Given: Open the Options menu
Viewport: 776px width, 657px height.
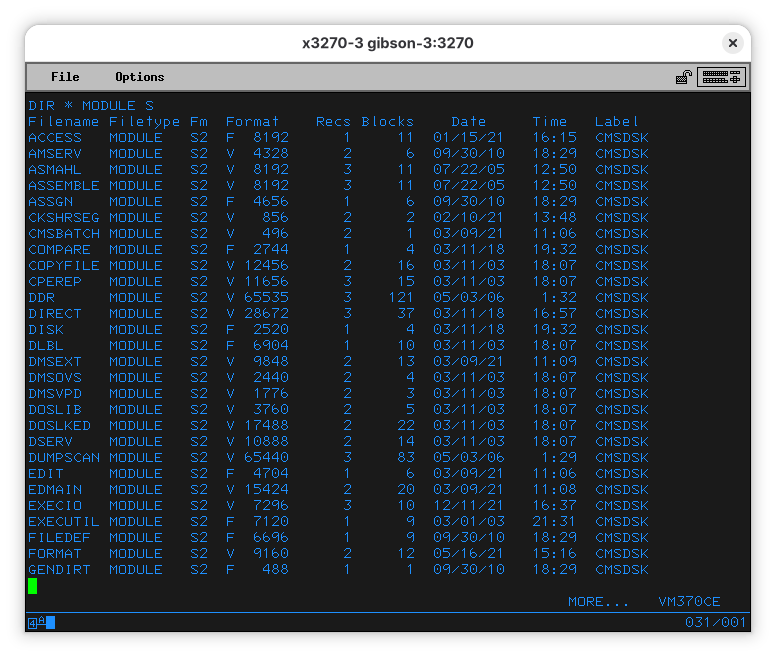Looking at the screenshot, I should pyautogui.click(x=139, y=77).
